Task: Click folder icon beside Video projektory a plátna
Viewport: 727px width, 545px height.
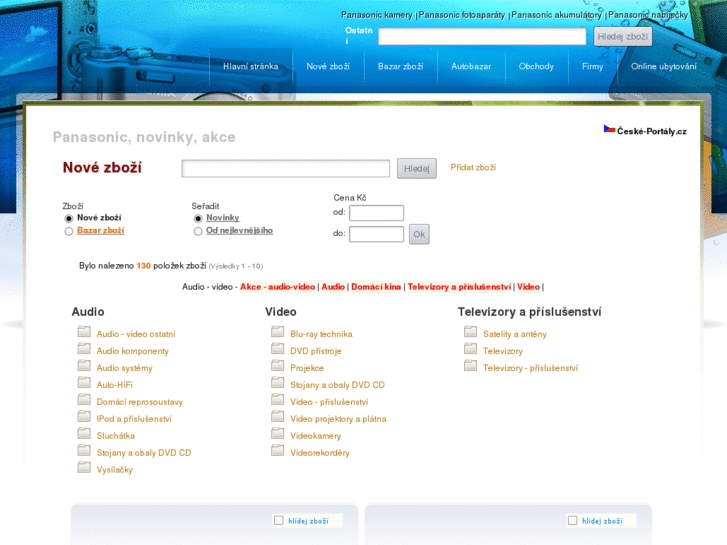Action: click(277, 416)
